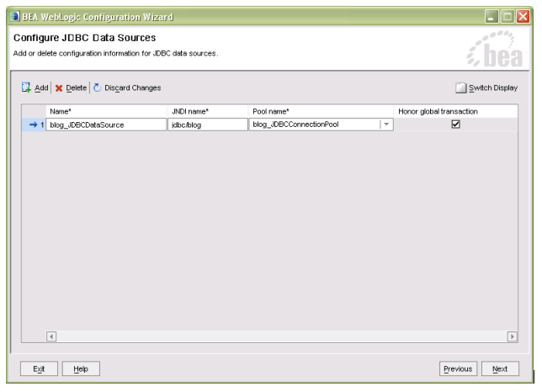
Task: Click the horizontal scrollbar left arrow
Action: click(x=51, y=336)
